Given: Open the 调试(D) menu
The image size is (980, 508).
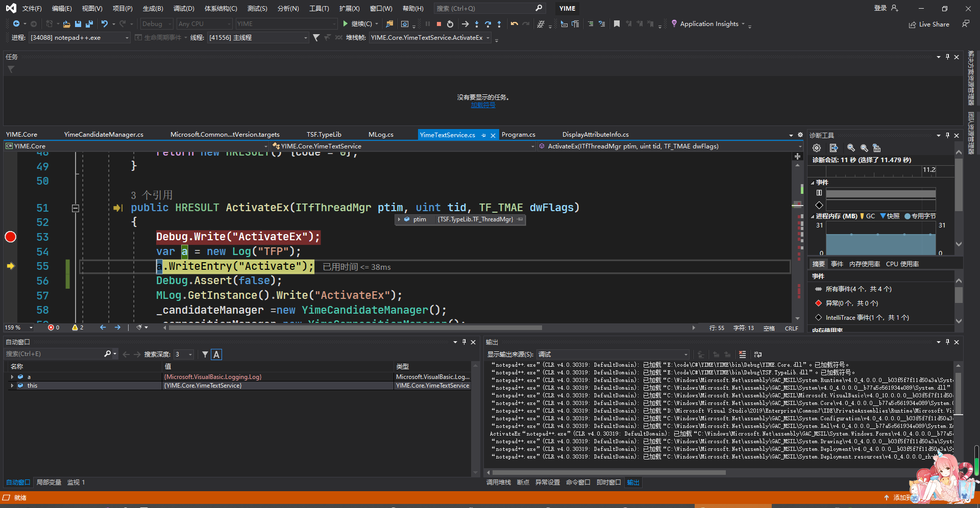Looking at the screenshot, I should click(x=184, y=9).
